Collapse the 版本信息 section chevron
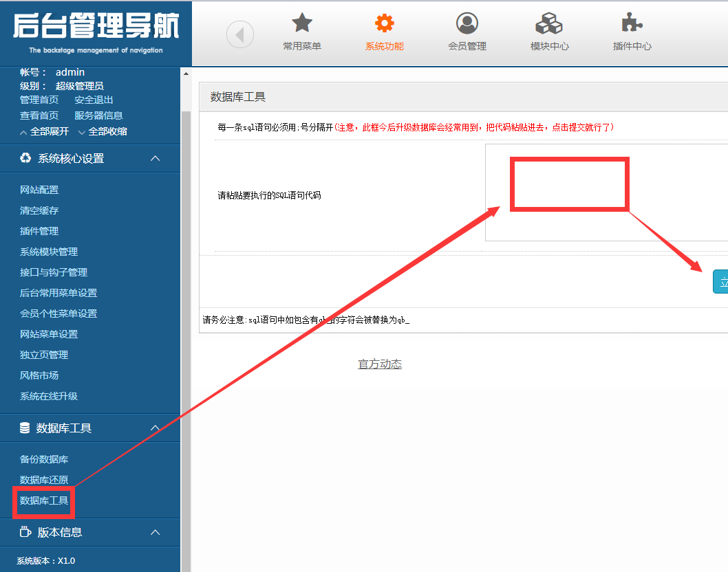Viewport: 728px width, 572px height. (156, 532)
